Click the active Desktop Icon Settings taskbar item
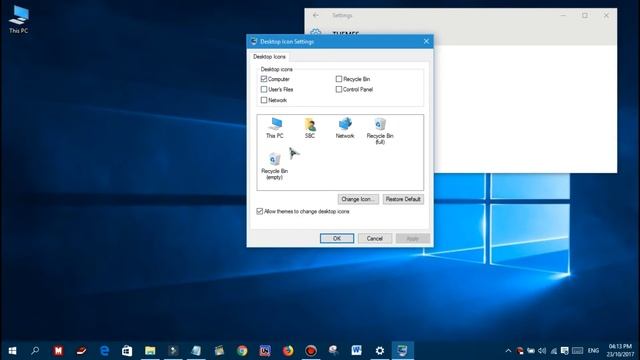The width and height of the screenshot is (640, 360). click(x=402, y=351)
